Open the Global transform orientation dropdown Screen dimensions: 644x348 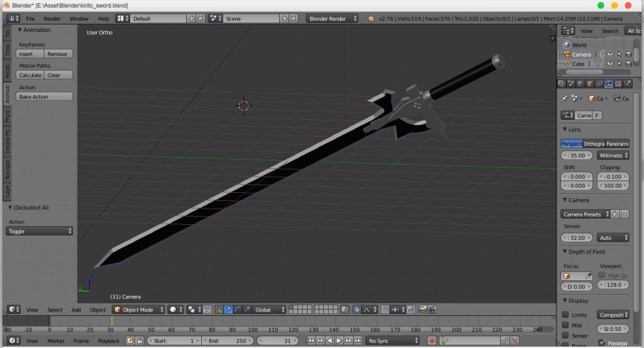click(x=269, y=310)
